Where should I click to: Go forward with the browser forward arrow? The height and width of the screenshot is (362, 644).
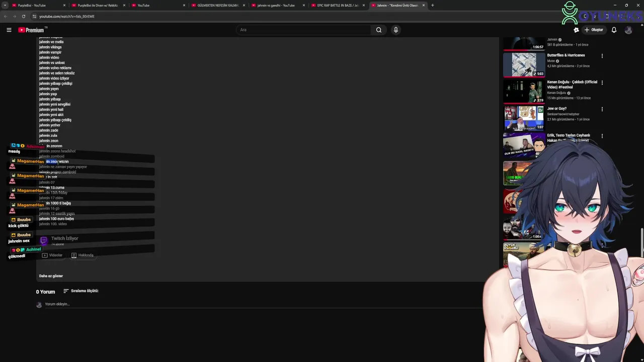tap(14, 16)
